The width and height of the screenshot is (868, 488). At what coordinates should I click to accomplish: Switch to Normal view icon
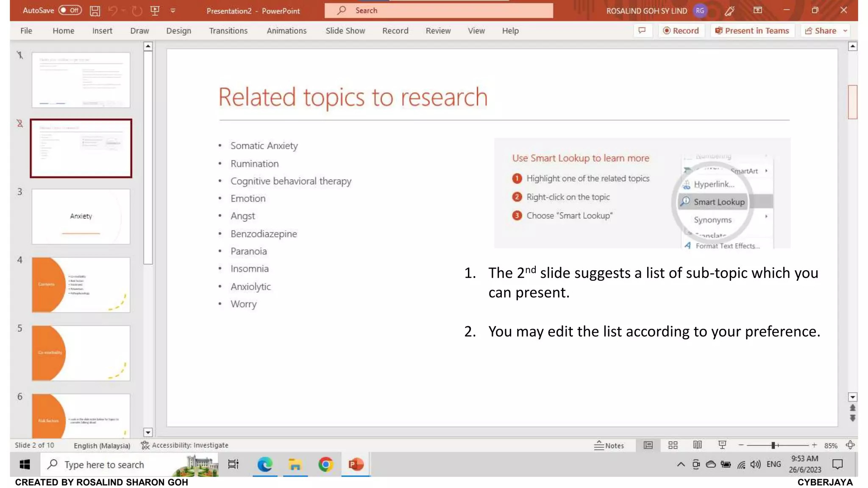tap(648, 445)
